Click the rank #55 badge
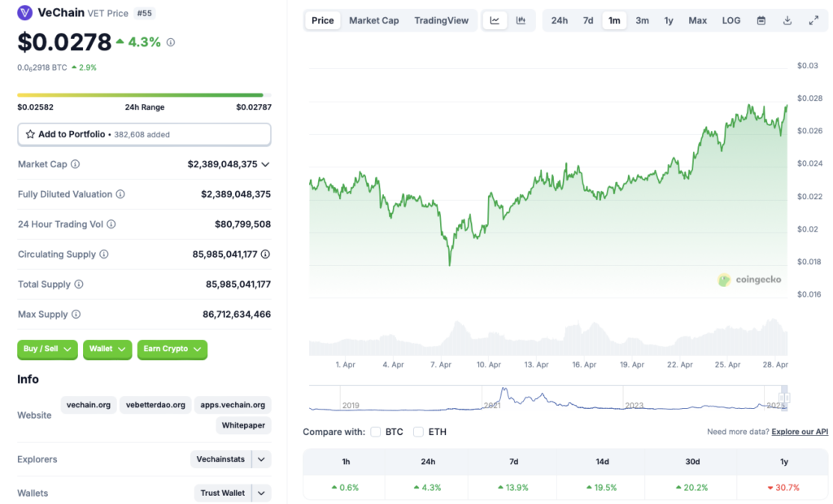The height and width of the screenshot is (504, 833). 144,13
